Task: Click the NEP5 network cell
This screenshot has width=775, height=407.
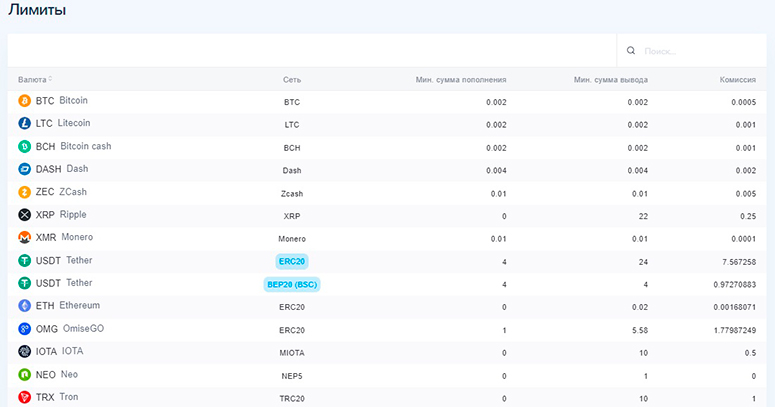Action: [292, 376]
